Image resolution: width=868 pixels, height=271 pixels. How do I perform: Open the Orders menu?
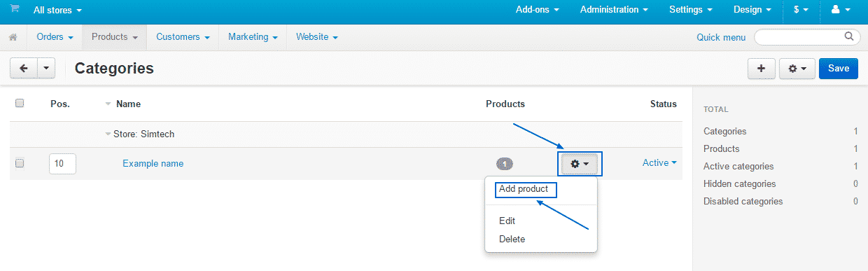[x=55, y=37]
